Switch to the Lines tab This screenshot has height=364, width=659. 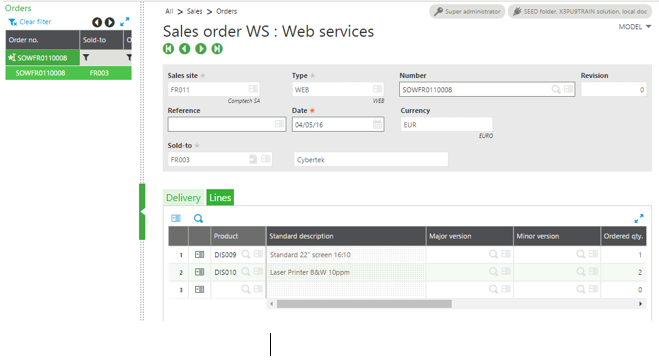tap(220, 198)
